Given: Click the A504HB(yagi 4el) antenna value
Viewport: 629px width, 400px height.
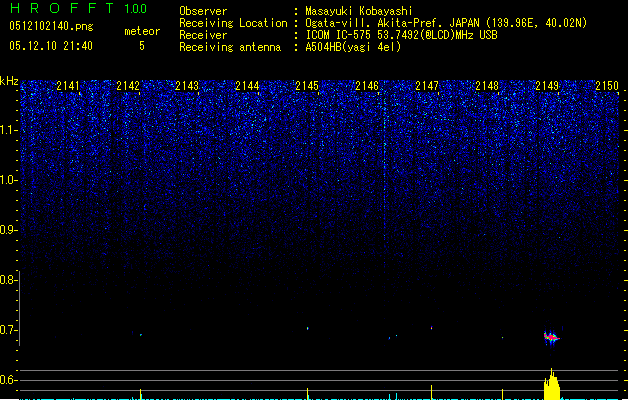Looking at the screenshot, I should click(353, 47).
